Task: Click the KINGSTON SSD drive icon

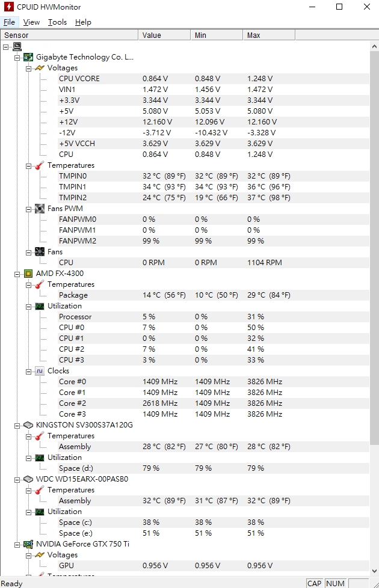Action: point(28,425)
